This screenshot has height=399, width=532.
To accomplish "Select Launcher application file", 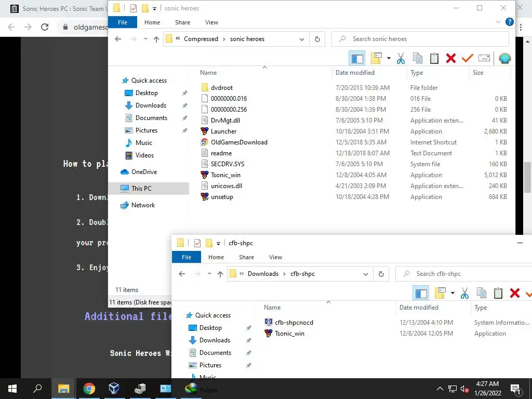I will point(223,131).
